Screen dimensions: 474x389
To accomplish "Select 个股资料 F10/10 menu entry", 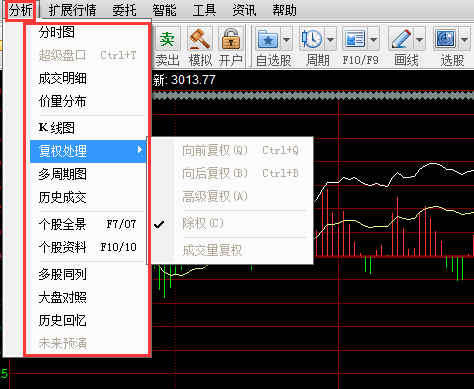I will (x=88, y=247).
